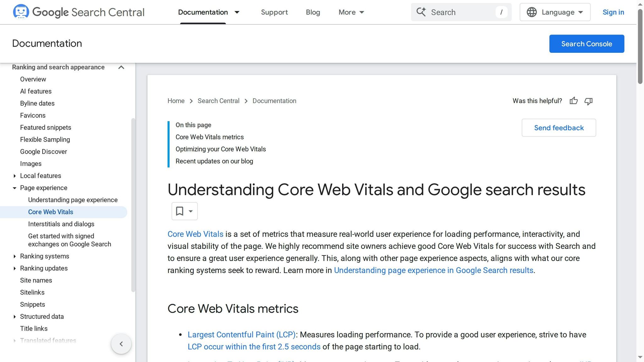Give thumbs down on Was this helpful
This screenshot has height=362, width=644.
pyautogui.click(x=588, y=101)
